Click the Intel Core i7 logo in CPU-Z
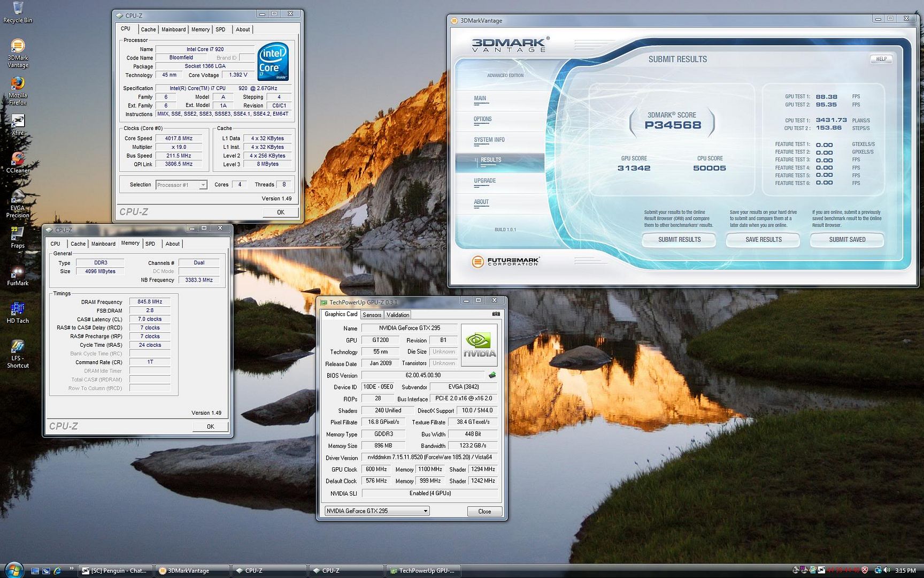 [x=273, y=62]
